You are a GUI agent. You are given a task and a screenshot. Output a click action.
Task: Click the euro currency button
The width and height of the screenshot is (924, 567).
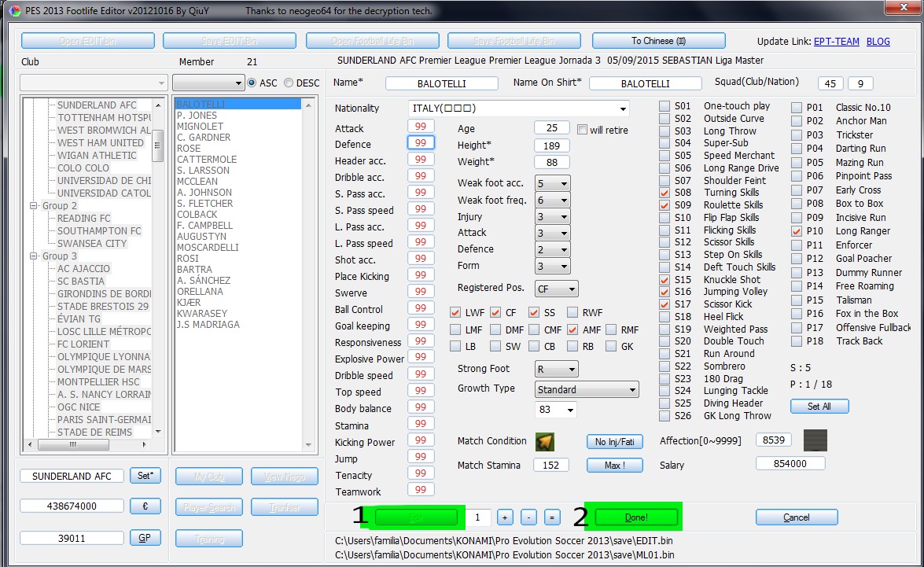pos(145,506)
